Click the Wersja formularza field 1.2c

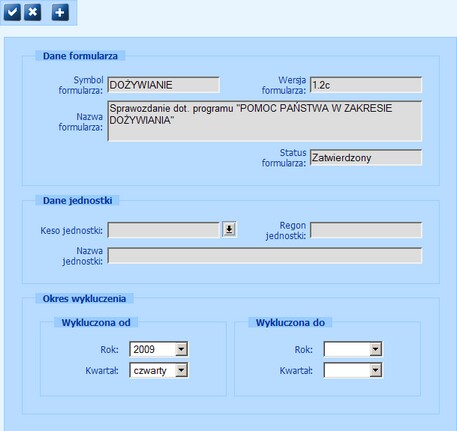tap(366, 85)
